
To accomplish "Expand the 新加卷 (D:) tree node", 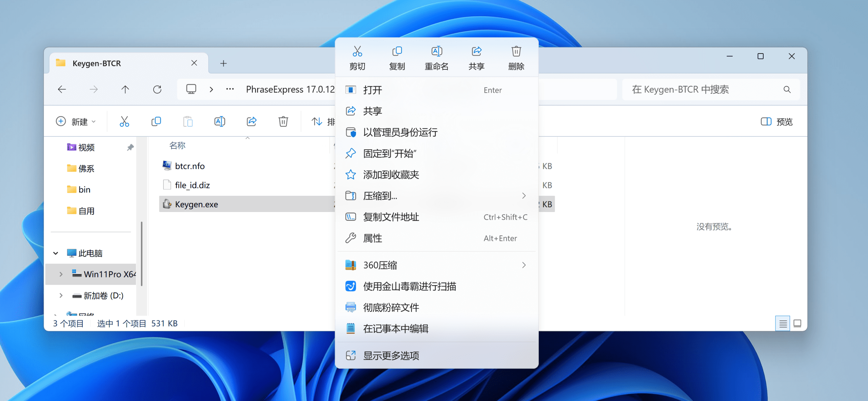I will [61, 295].
